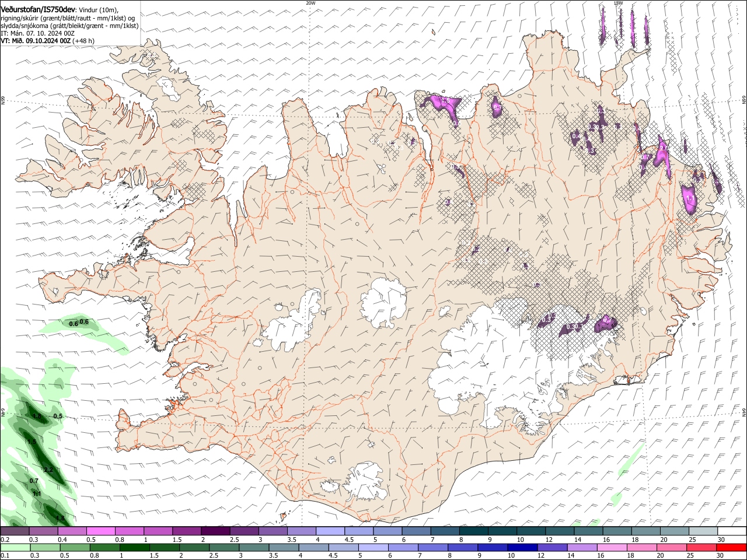747x560 pixels.
Task: Click the purple snow patch labelled 1.1 in the east
Action: [690, 199]
